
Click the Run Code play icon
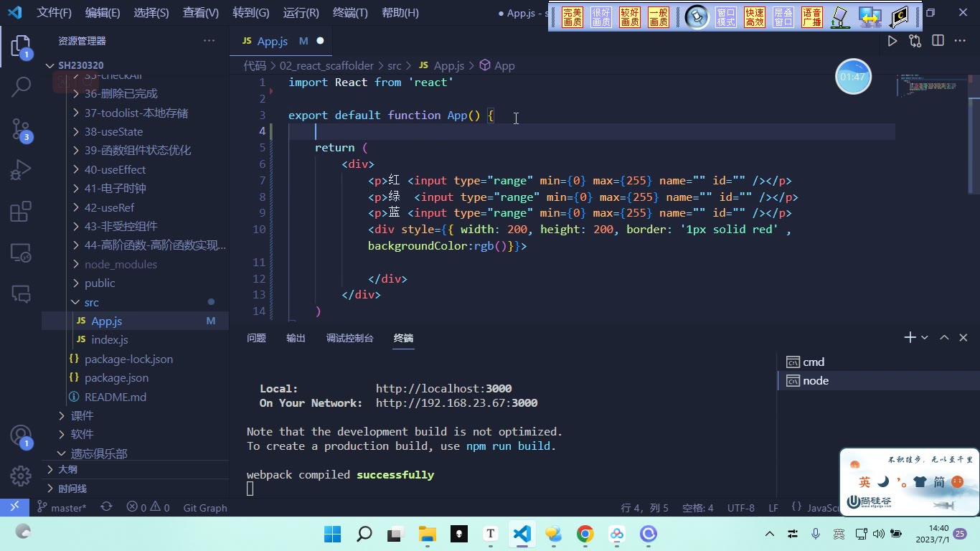[x=892, y=41]
